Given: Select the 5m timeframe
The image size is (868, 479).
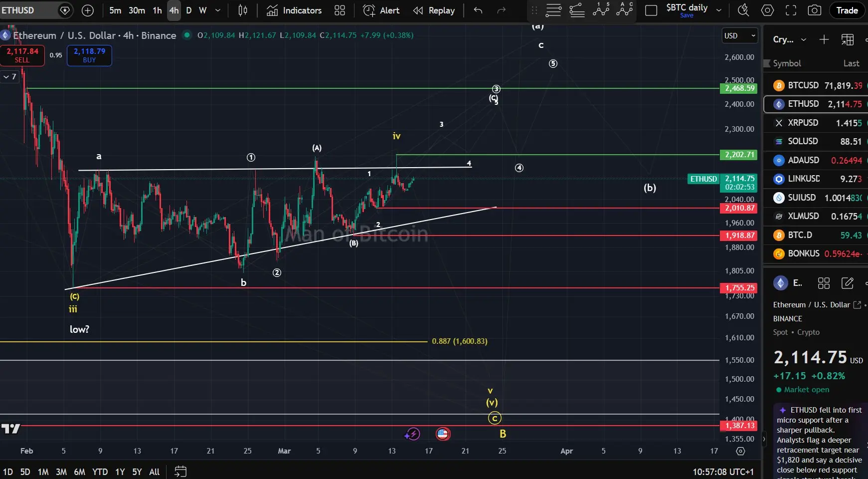Looking at the screenshot, I should pos(115,10).
